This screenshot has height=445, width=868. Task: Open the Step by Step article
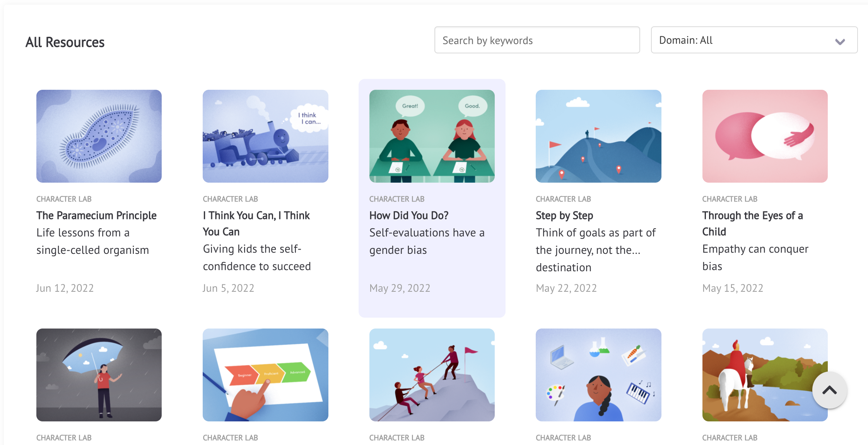click(564, 216)
